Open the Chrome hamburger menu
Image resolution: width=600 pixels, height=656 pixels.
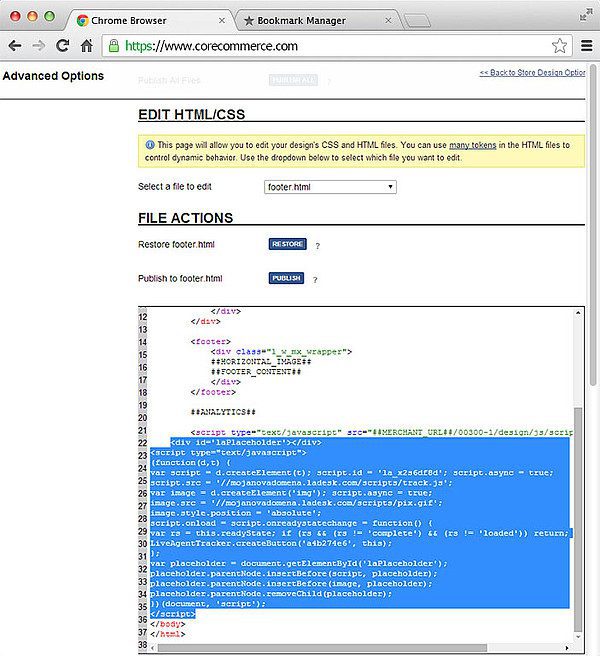click(x=586, y=46)
